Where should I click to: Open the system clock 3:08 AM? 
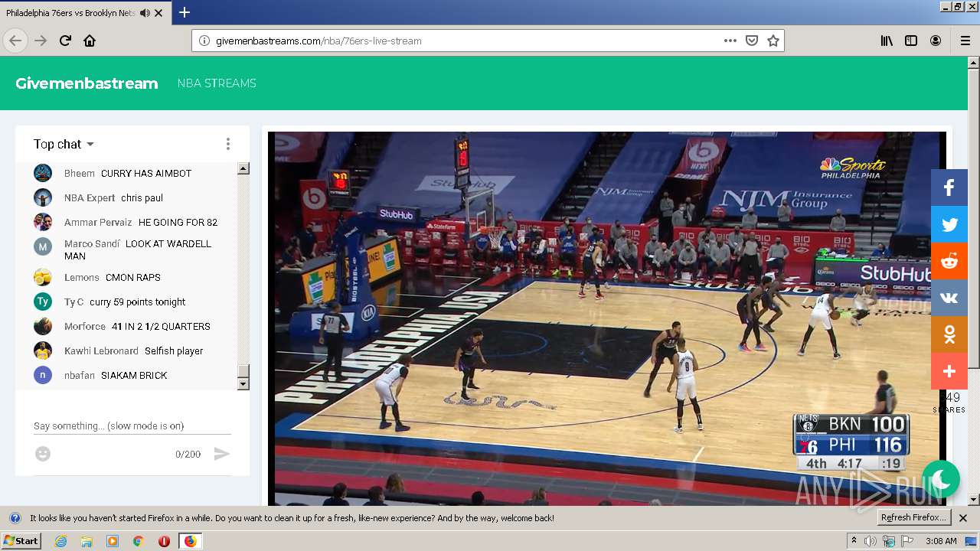941,541
